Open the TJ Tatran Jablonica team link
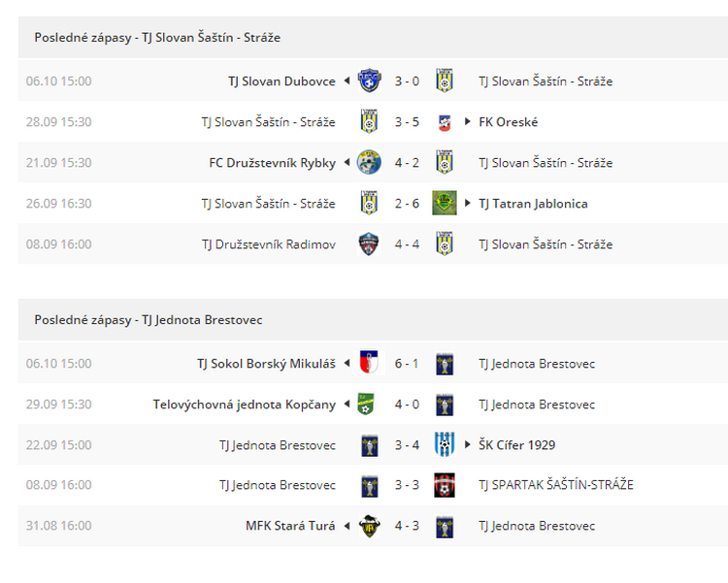The height and width of the screenshot is (583, 728). 533,204
